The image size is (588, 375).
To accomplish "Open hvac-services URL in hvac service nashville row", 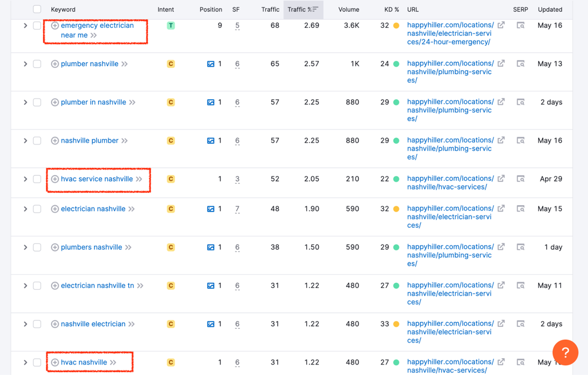I will point(451,183).
